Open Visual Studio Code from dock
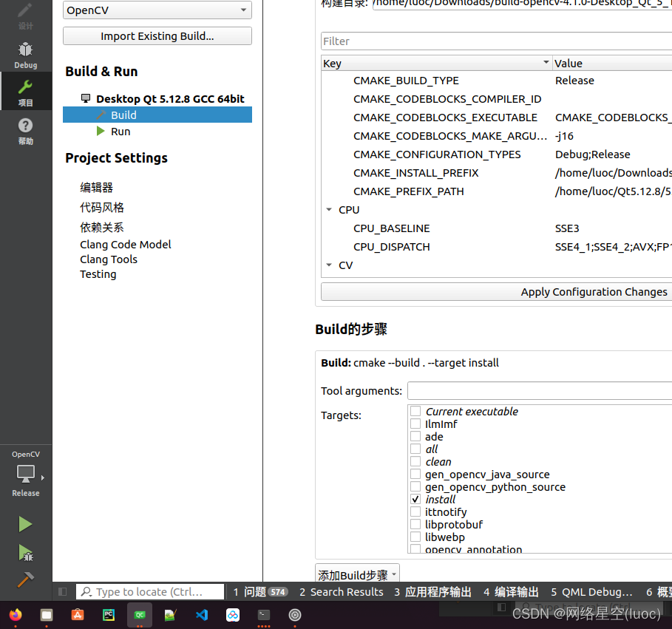Screen dimensions: 672x629 202,615
